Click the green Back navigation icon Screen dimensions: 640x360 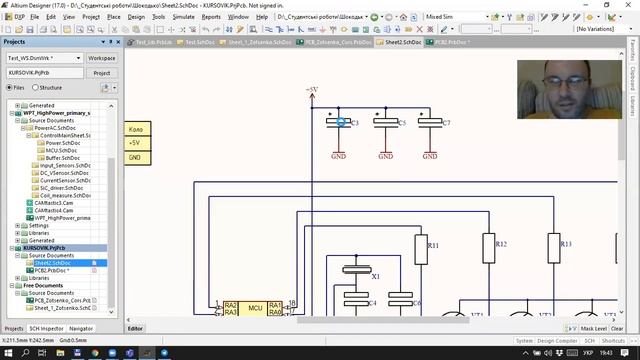click(x=374, y=17)
